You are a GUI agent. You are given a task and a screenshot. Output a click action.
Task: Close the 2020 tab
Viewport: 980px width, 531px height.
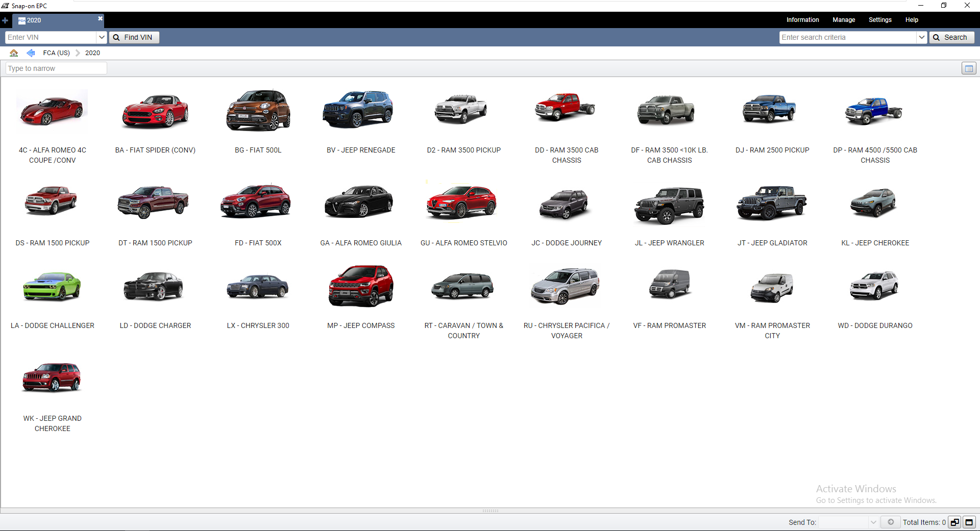pos(101,18)
